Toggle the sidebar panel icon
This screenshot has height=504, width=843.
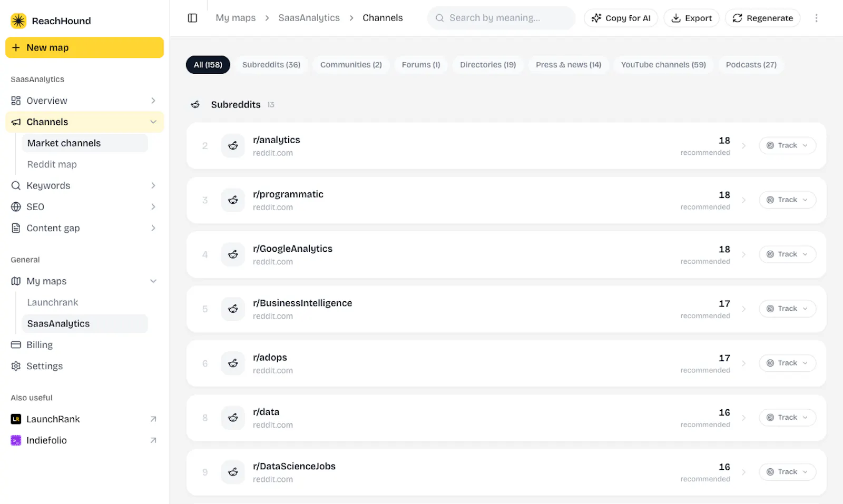pos(192,18)
